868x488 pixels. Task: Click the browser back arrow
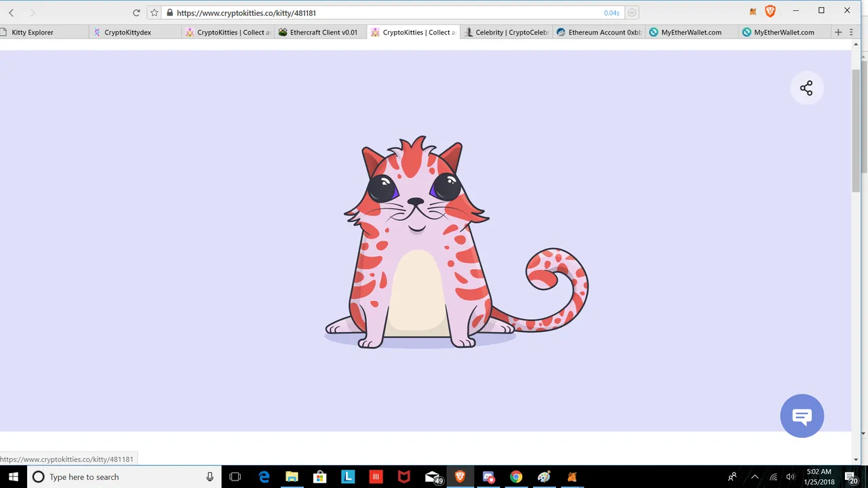[11, 13]
